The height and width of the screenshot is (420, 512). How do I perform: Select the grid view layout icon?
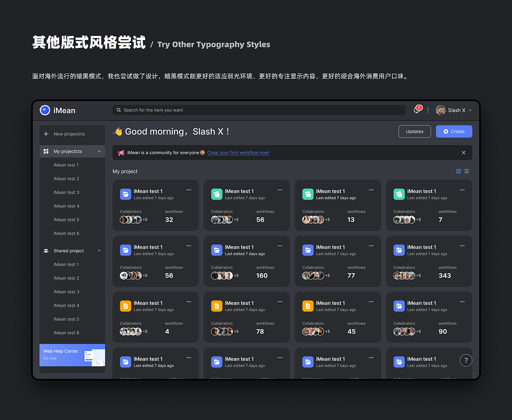[x=458, y=171]
